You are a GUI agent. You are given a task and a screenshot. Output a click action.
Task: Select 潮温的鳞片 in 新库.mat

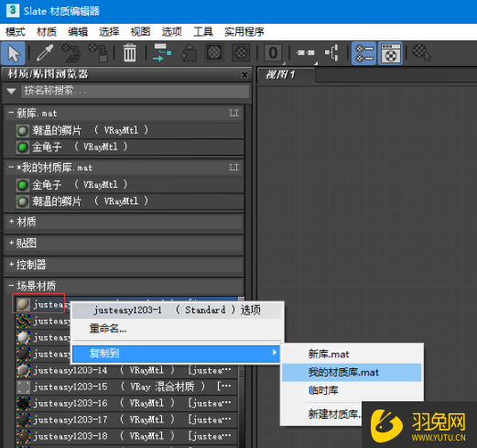[129, 130]
